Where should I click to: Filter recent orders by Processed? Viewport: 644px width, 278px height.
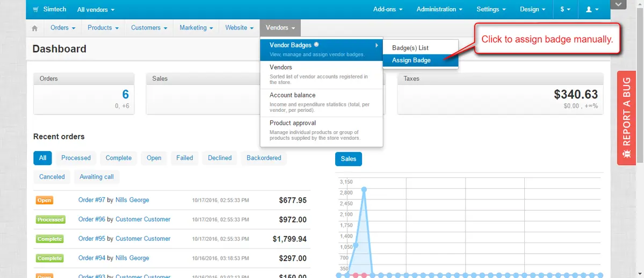[76, 158]
